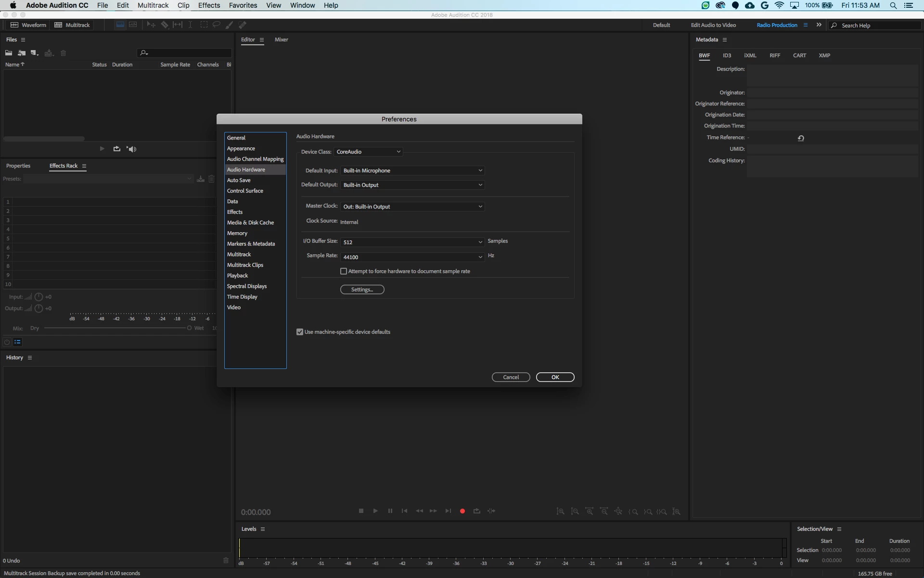Screen dimensions: 924x578
Task: Select the Lasso selection tool
Action: pyautogui.click(x=217, y=25)
